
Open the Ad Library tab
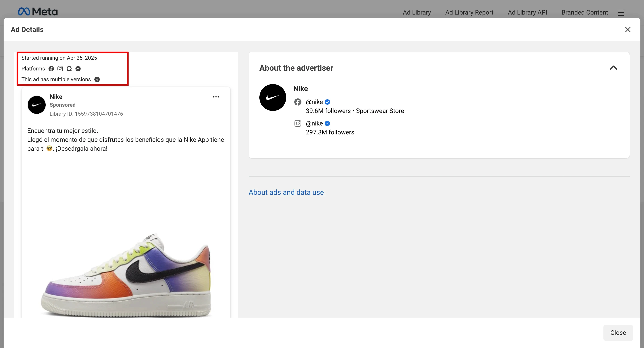tap(417, 13)
